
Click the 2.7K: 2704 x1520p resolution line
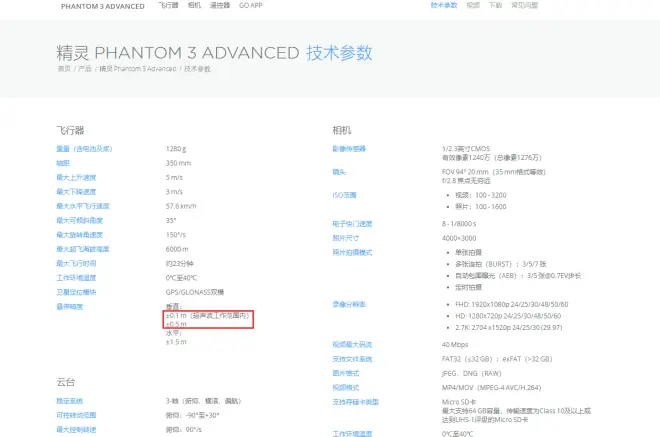tap(508, 327)
